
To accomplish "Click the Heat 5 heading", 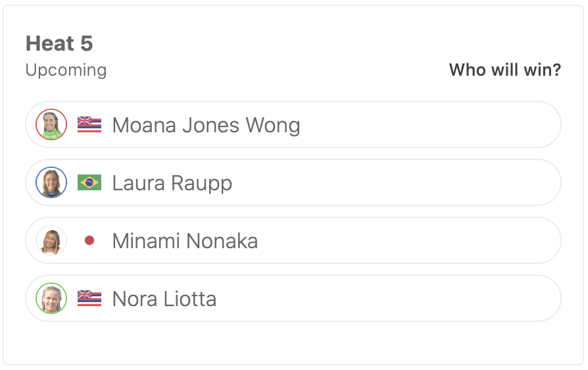I will click(x=59, y=44).
